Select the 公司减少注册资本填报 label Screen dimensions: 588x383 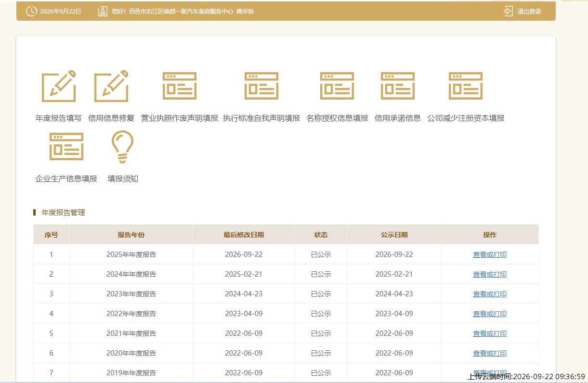466,118
